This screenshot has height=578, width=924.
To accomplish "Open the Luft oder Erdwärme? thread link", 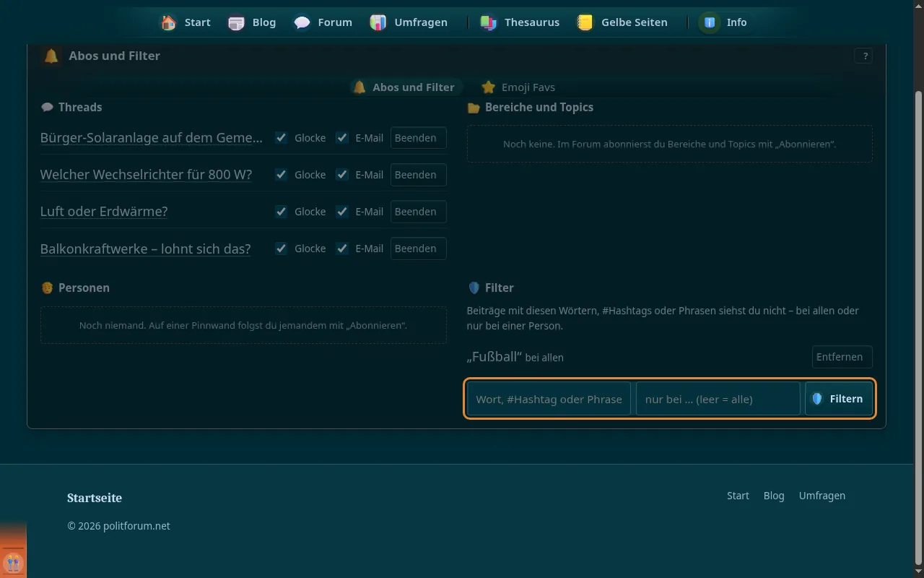I will [104, 212].
